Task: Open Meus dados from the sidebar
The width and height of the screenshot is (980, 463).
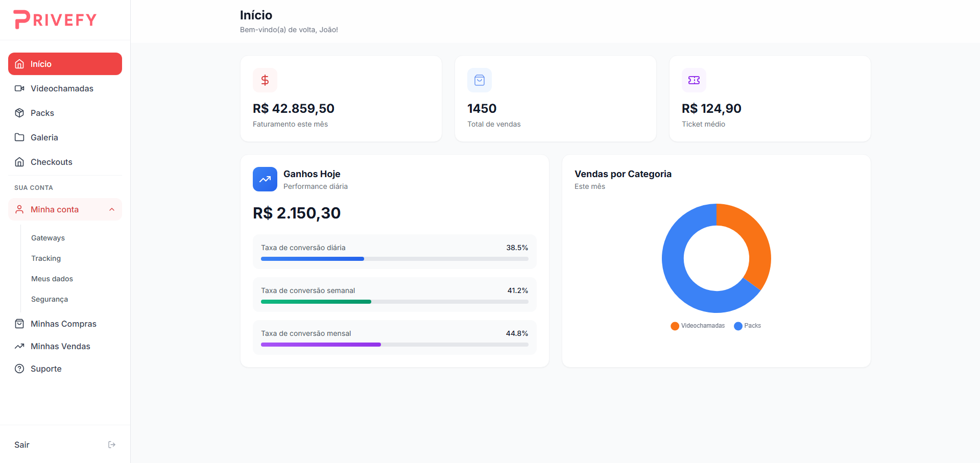Action: point(52,279)
